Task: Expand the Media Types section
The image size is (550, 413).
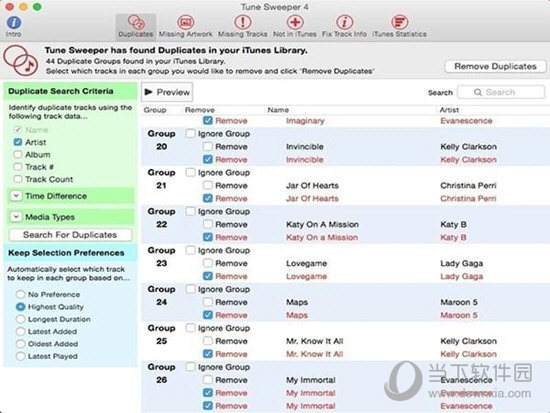Action: pos(16,217)
